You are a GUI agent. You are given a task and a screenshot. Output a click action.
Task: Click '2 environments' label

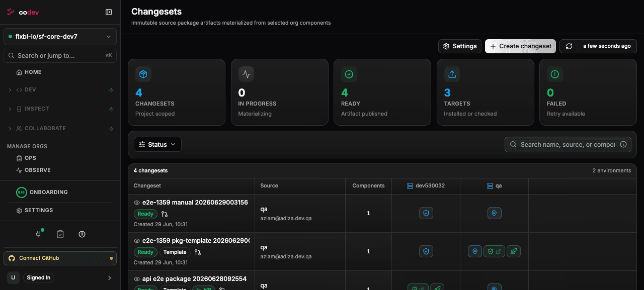[x=612, y=170]
